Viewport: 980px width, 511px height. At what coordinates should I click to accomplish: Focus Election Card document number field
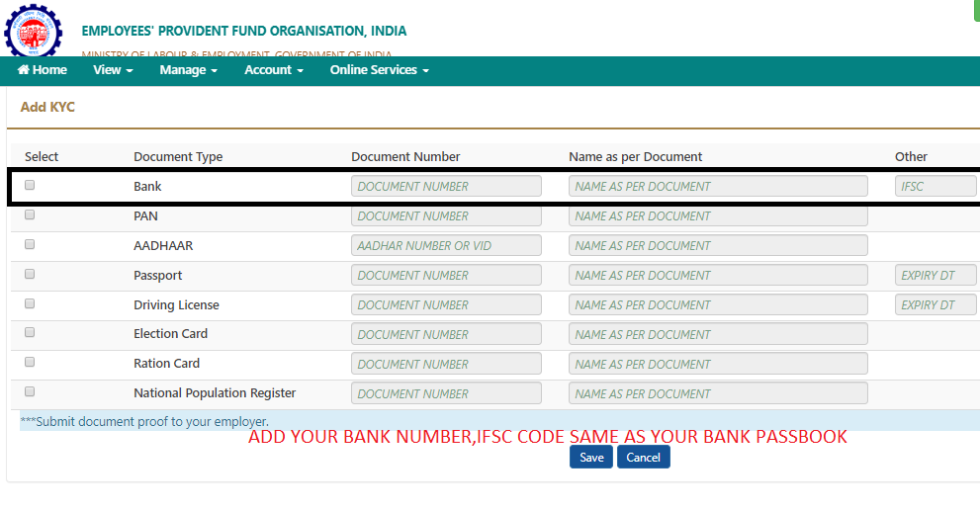click(x=446, y=334)
